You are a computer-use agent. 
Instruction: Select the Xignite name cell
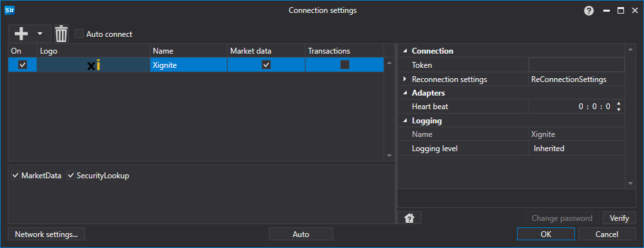188,65
